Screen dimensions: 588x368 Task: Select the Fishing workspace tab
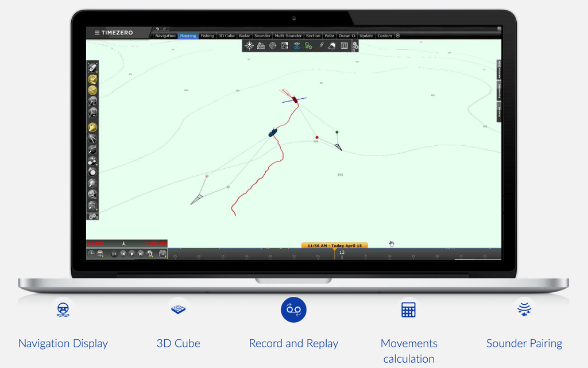pyautogui.click(x=207, y=36)
